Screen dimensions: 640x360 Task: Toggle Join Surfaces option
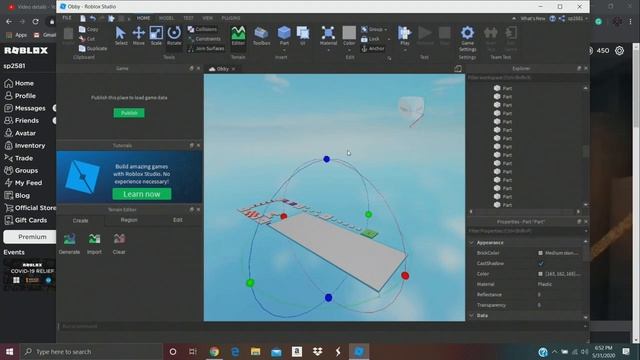(x=206, y=48)
